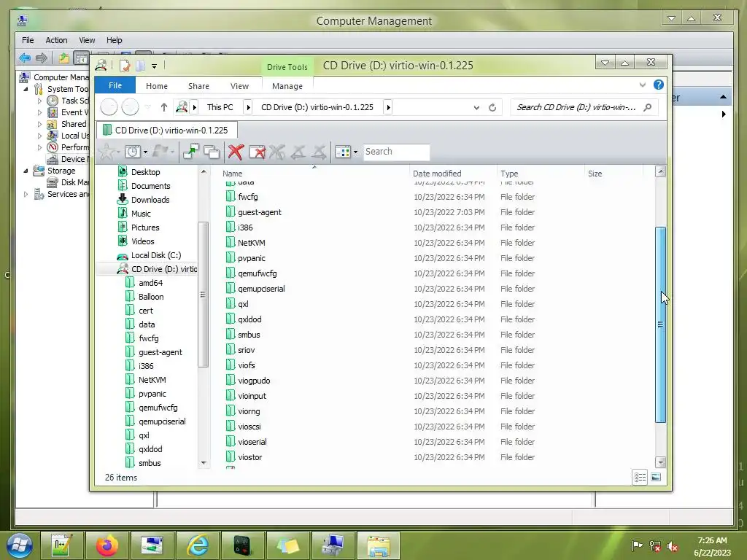Expand the Task Scheduler node
The width and height of the screenshot is (747, 560).
[39, 101]
